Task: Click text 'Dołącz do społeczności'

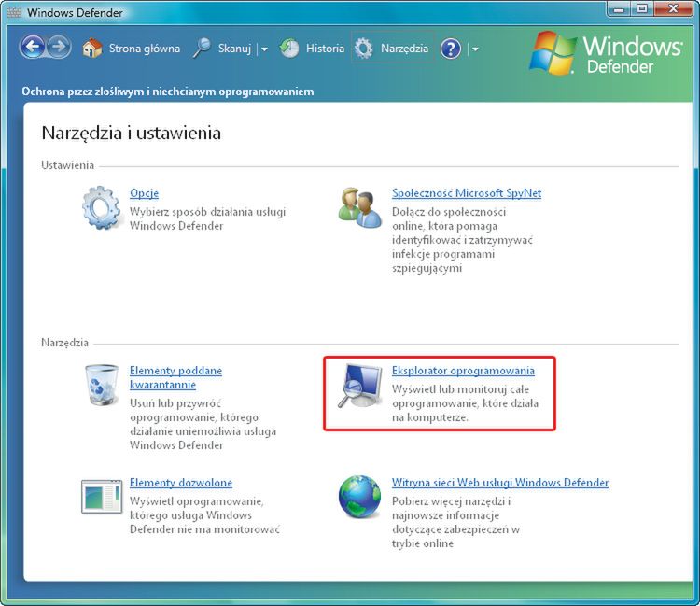Action: [x=449, y=212]
